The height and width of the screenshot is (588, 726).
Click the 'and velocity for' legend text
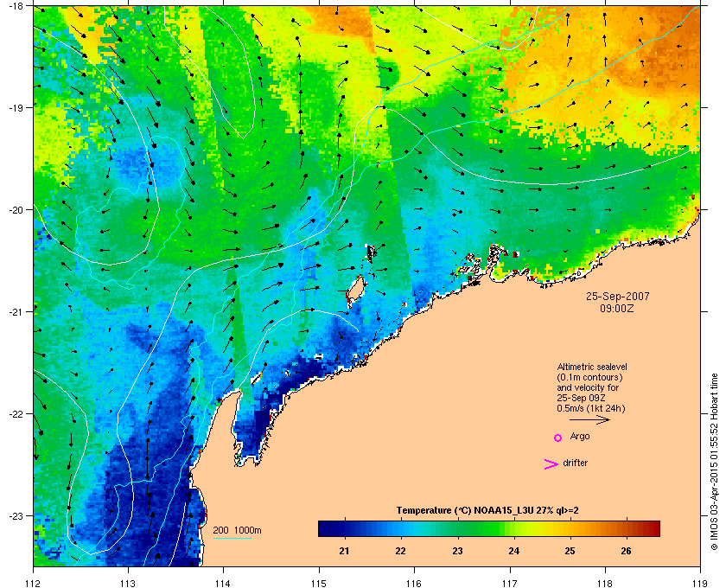[x=588, y=387]
